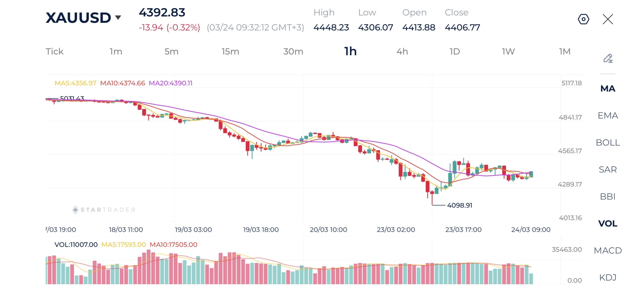
Task: Select the drawing pencil tool
Action: click(608, 58)
